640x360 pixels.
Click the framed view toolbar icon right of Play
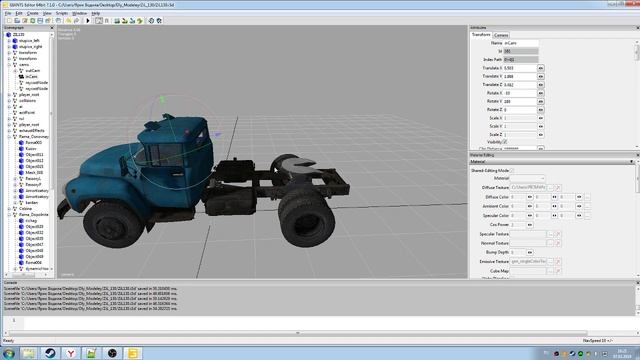[x=99, y=20]
